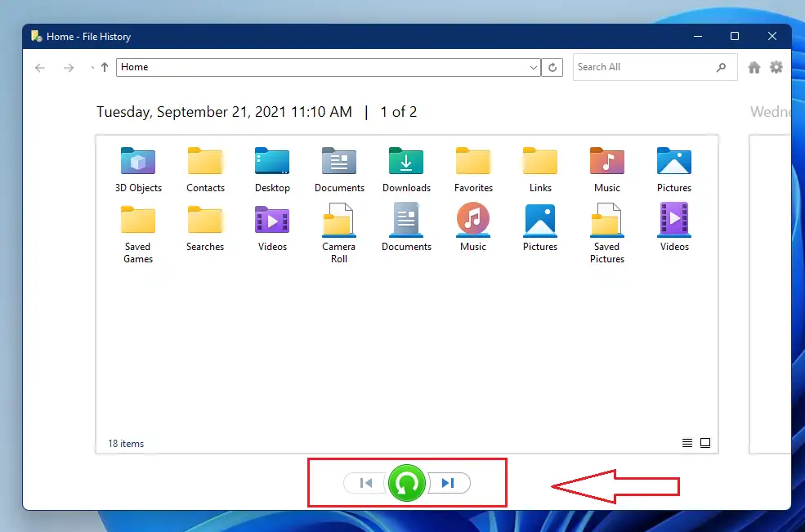Switch to details list view

point(687,443)
